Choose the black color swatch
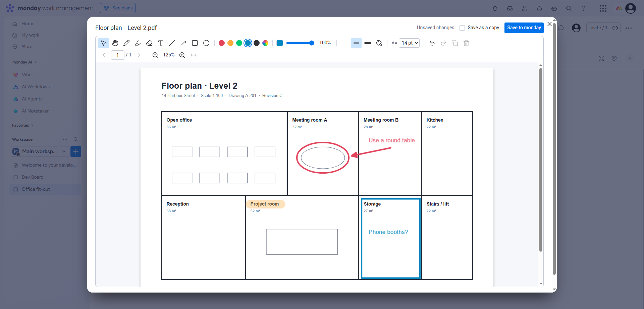This screenshot has width=644, height=309. tap(257, 43)
